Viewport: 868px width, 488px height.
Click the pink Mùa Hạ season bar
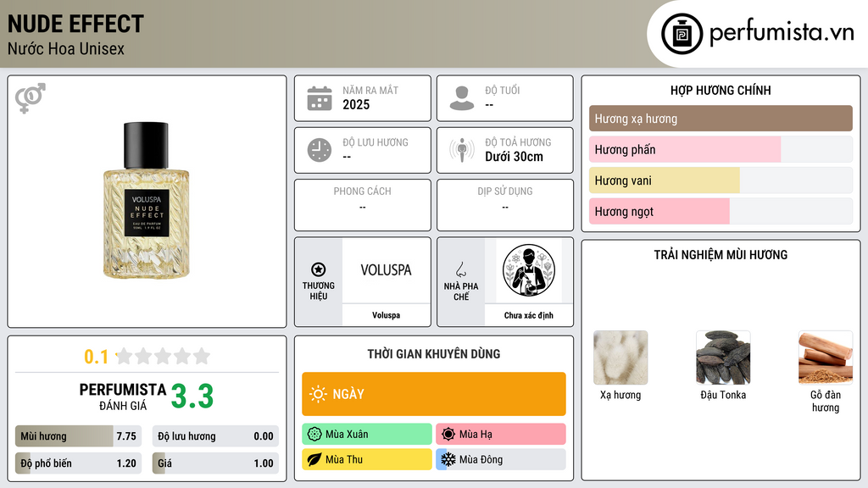(501, 435)
